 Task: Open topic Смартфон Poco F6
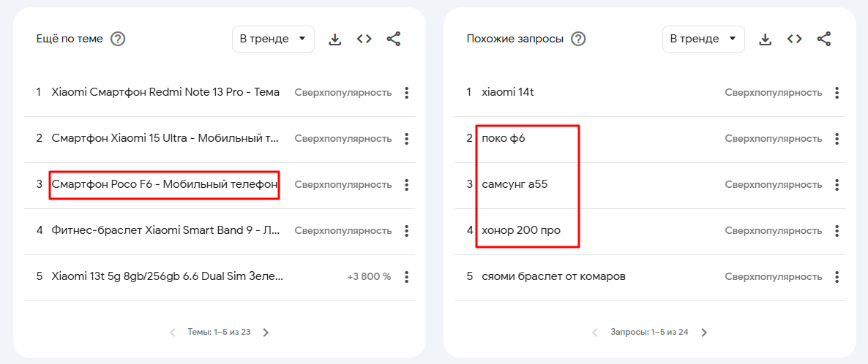(x=165, y=183)
